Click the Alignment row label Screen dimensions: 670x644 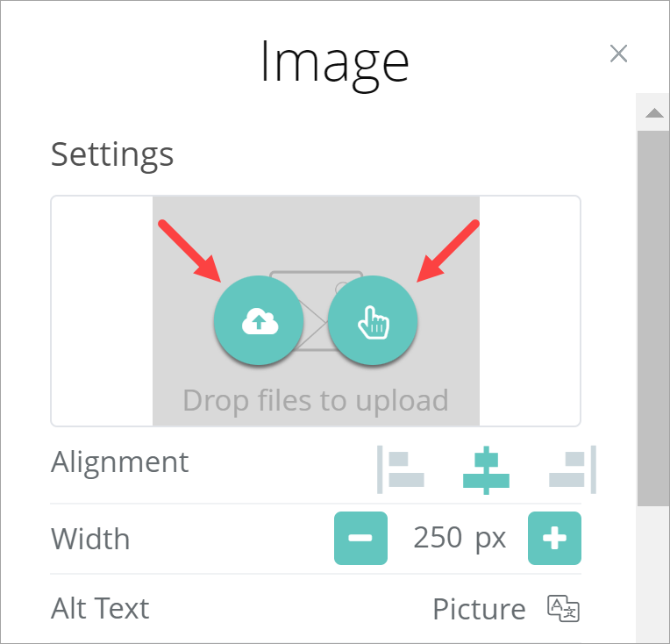(x=120, y=462)
